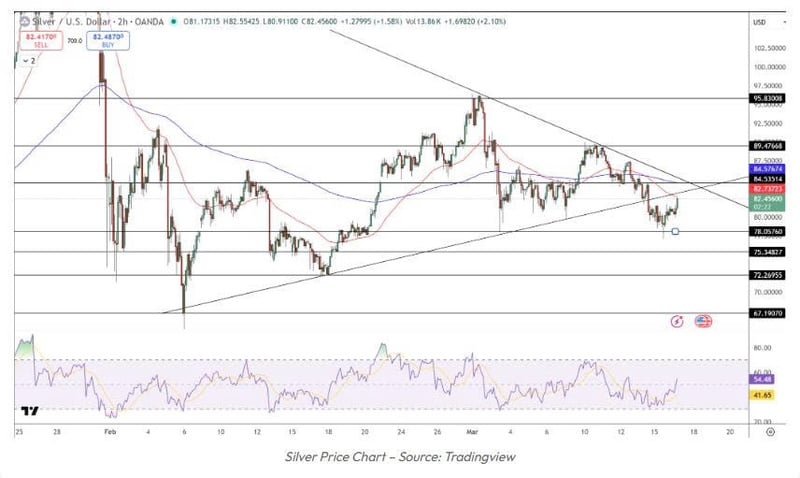Screen dimensions: 800x478
Task: Open chart settings gear at bottom right
Action: (x=769, y=432)
